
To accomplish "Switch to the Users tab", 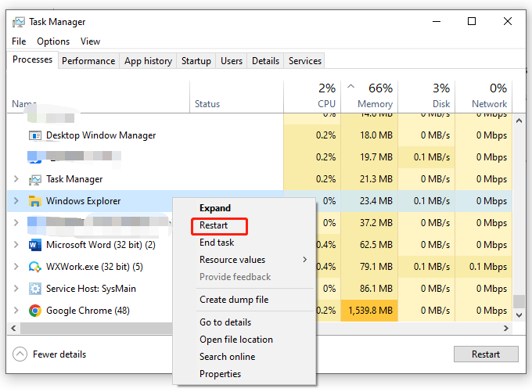I will 232,61.
